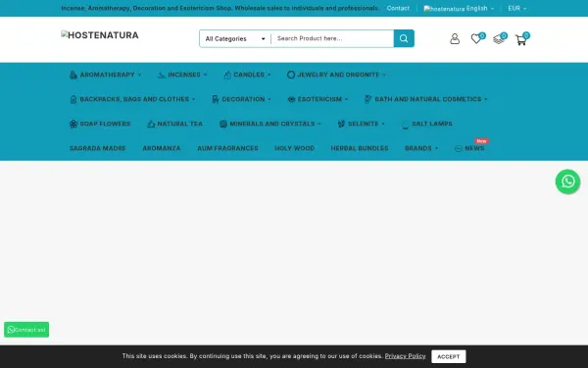
Task: Click the Jewelry and Orgonite ring icon
Action: click(x=291, y=75)
